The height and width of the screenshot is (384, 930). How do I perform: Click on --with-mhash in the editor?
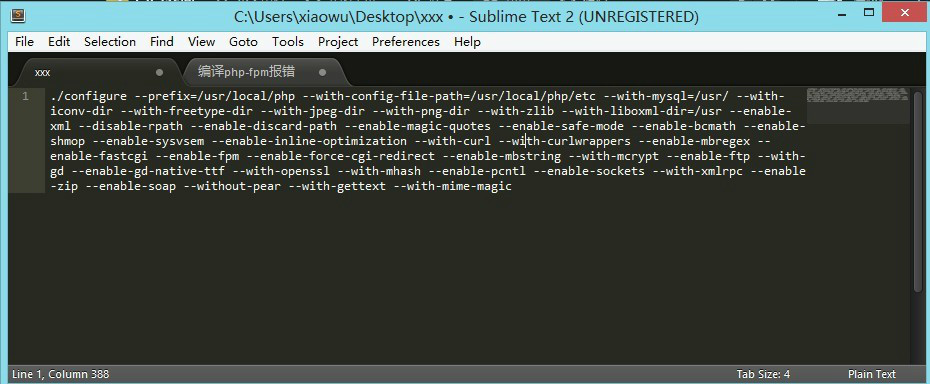click(379, 172)
